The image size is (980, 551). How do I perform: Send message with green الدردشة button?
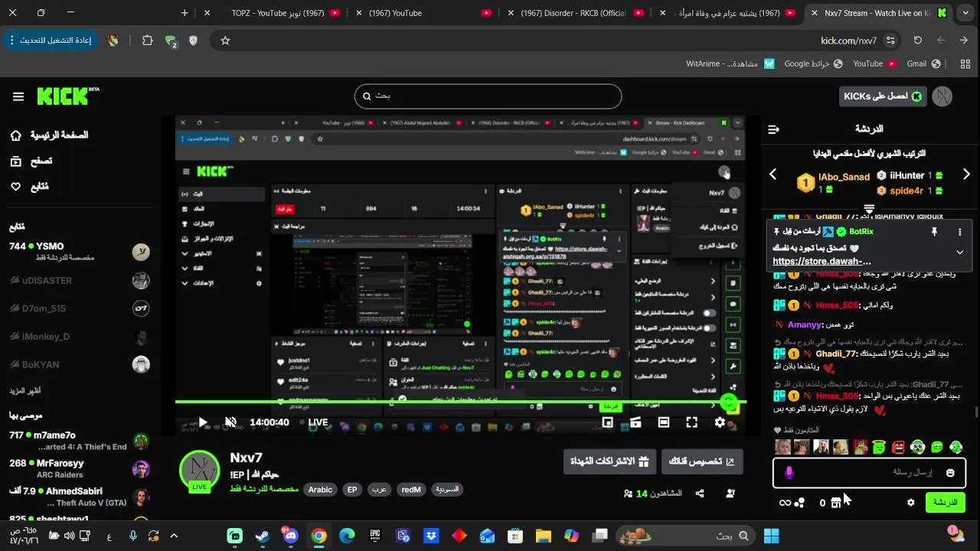coord(945,503)
